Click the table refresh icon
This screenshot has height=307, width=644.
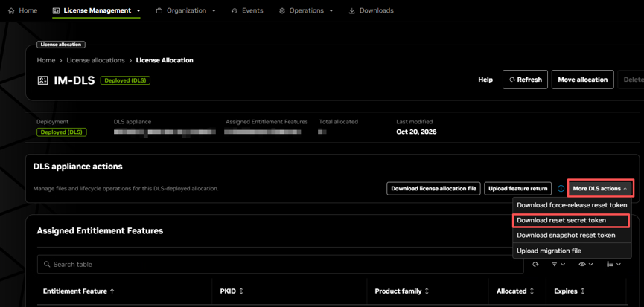pyautogui.click(x=535, y=265)
